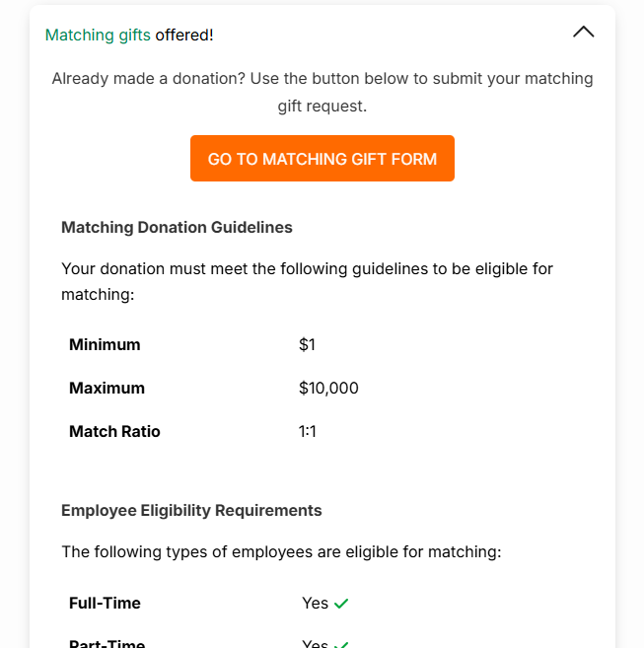Click the green checkmark beside Part-Time Yes
The width and height of the screenshot is (644, 648).
[341, 644]
